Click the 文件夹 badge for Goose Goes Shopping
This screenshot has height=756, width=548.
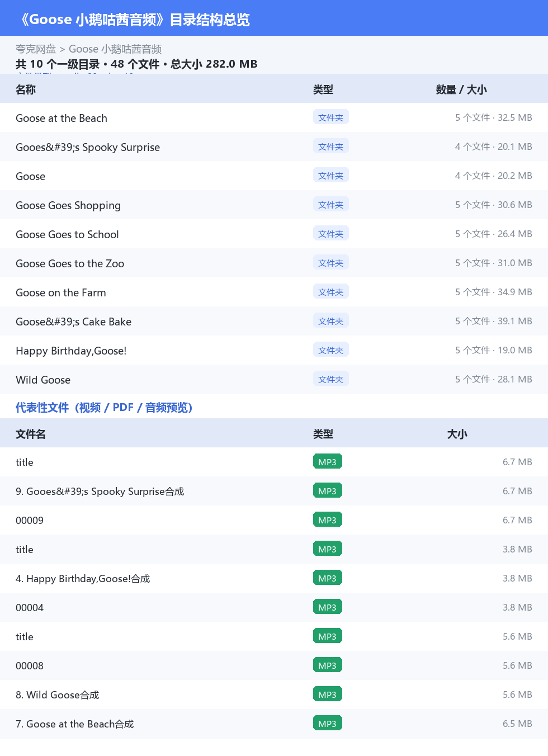331,204
